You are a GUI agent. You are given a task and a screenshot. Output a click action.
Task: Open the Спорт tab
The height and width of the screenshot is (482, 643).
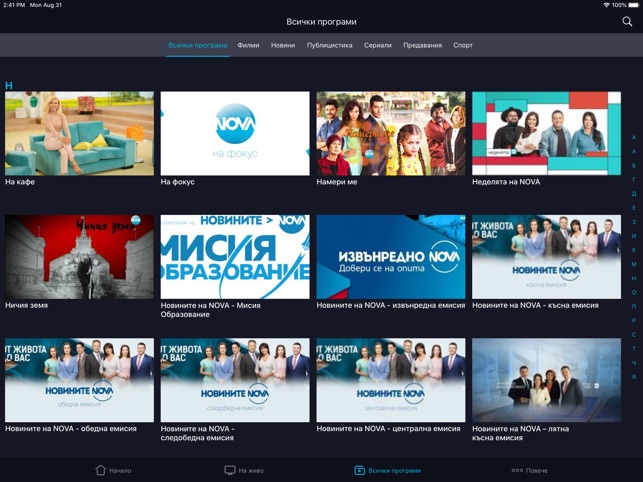click(463, 45)
